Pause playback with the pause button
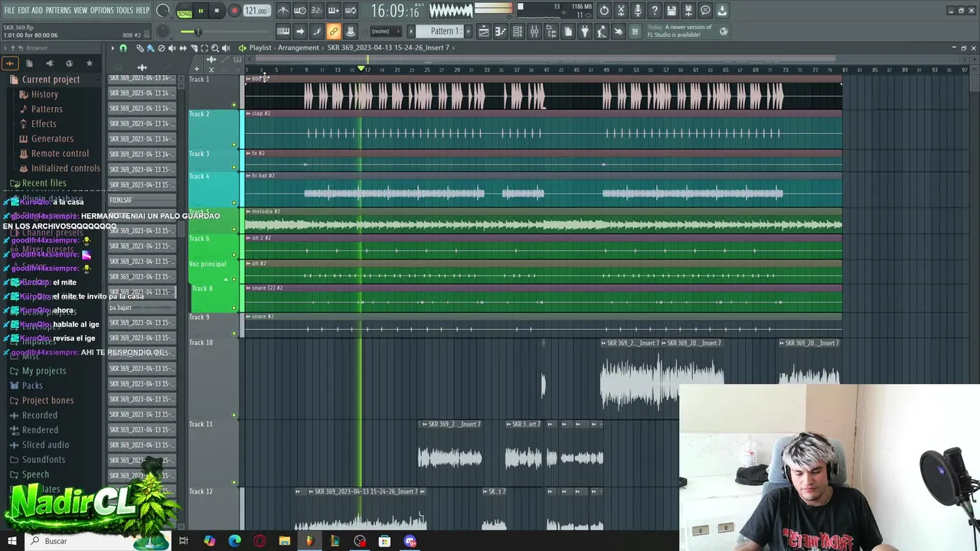 pos(201,11)
